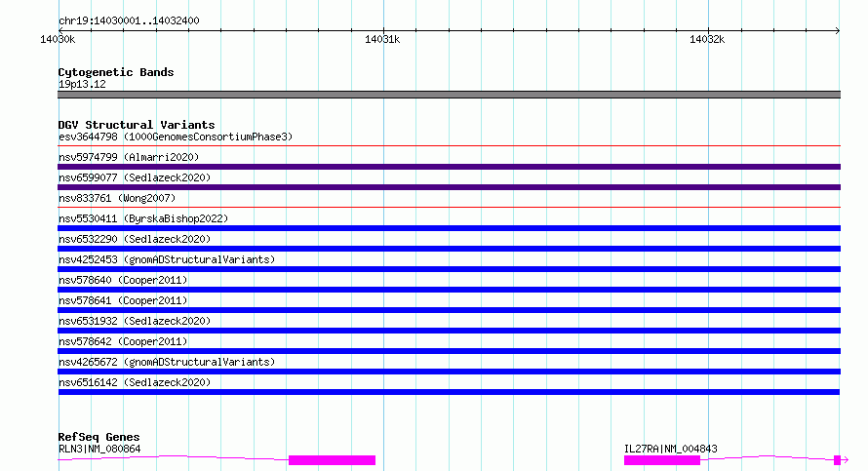Click the 14032k ruler position label
Image resolution: width=868 pixels, height=471 pixels.
click(707, 39)
